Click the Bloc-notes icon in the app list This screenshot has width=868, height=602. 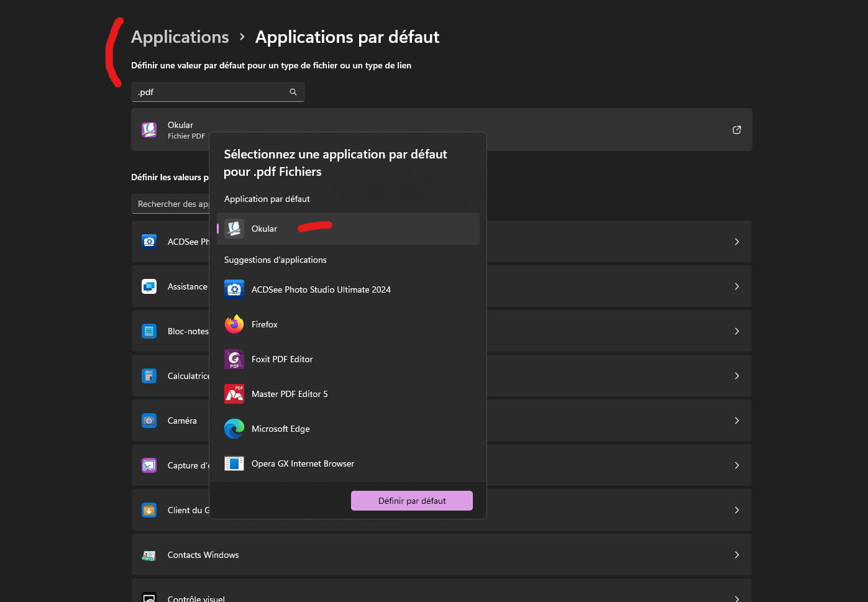click(149, 331)
